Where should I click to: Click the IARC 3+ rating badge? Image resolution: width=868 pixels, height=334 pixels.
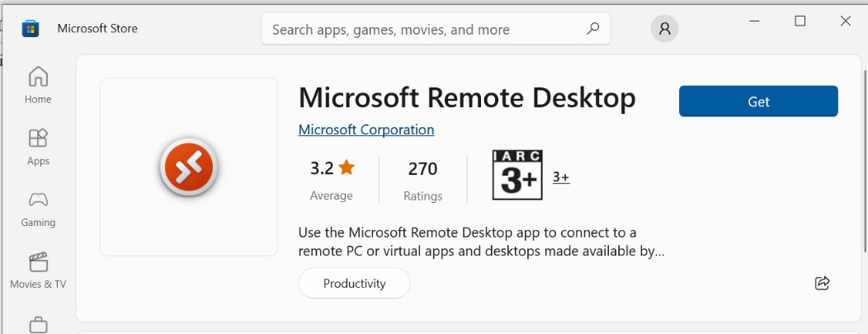tap(517, 175)
